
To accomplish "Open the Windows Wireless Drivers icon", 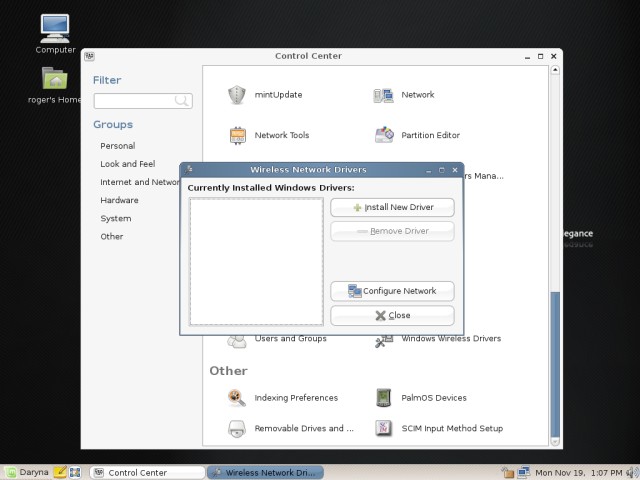I will (384, 340).
